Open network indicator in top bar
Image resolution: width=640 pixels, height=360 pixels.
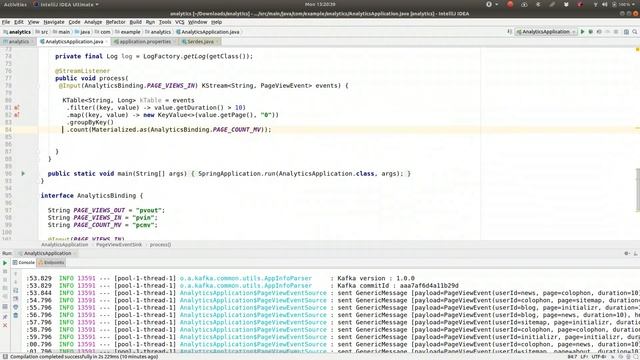click(595, 4)
